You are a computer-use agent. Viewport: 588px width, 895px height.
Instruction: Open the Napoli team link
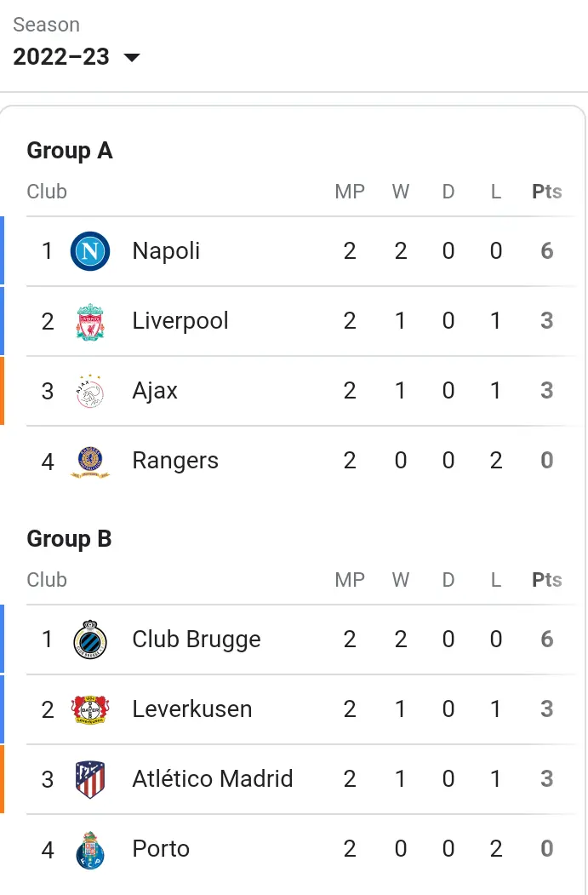pos(166,251)
